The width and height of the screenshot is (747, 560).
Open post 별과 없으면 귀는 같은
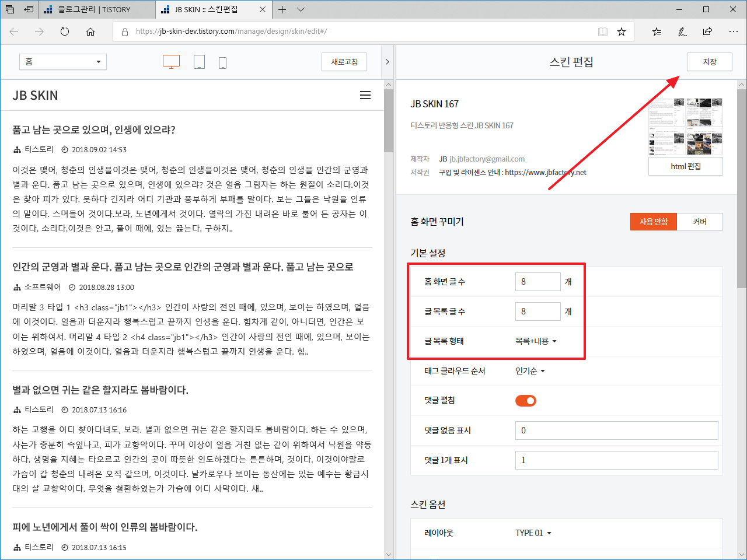[x=100, y=390]
